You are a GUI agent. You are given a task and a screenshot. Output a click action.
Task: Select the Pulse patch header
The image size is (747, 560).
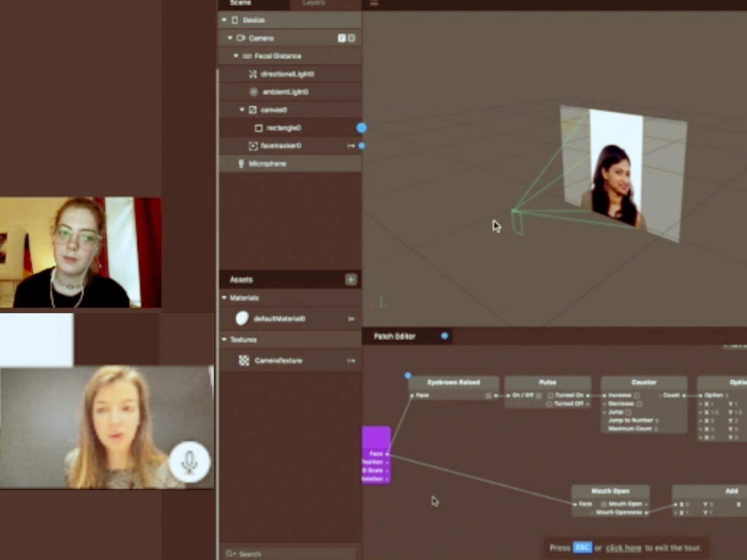548,382
